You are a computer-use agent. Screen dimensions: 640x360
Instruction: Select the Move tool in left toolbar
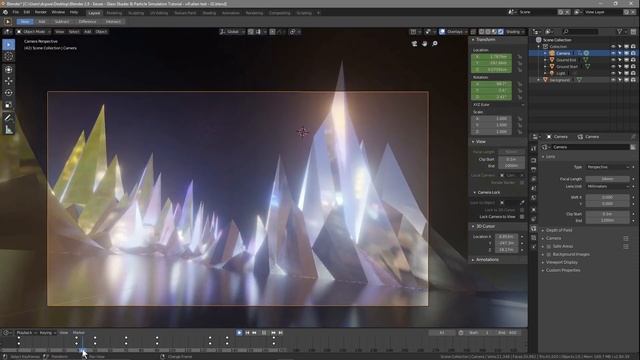[x=9, y=81]
